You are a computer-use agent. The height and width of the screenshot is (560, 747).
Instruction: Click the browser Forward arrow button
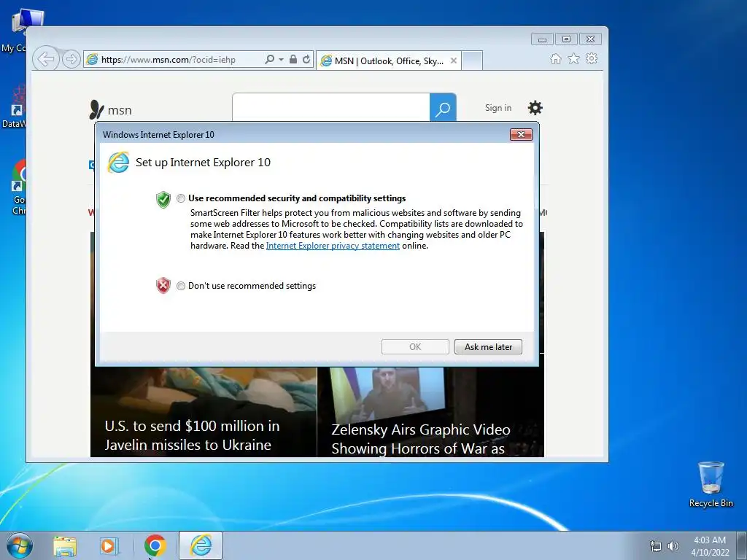(x=71, y=60)
